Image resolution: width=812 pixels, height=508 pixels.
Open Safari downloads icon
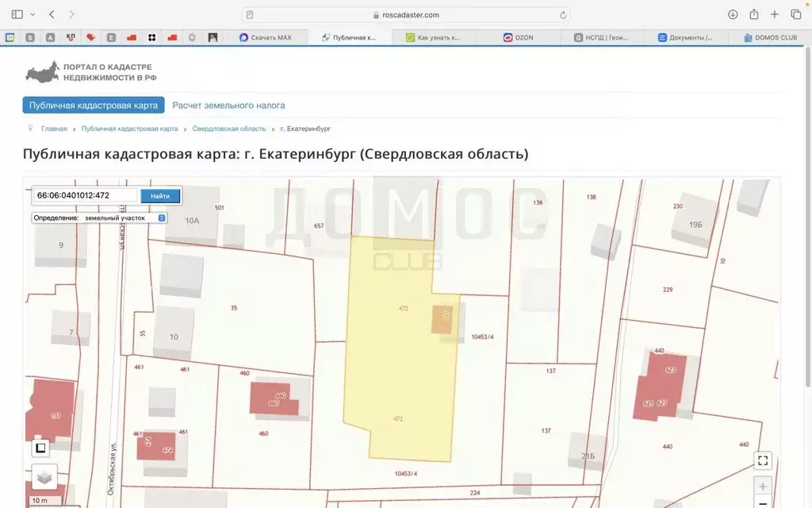tap(733, 14)
